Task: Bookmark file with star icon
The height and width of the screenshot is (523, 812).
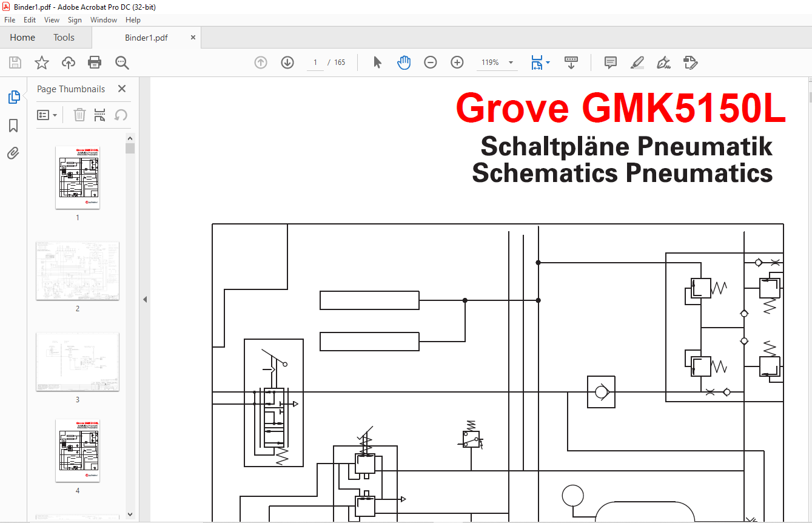Action: (x=42, y=62)
